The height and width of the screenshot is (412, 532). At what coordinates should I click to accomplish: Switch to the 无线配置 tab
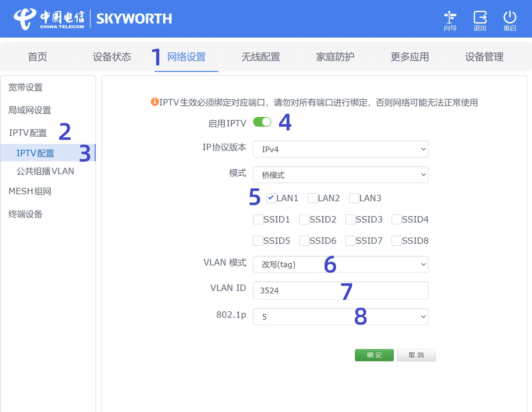(x=260, y=57)
